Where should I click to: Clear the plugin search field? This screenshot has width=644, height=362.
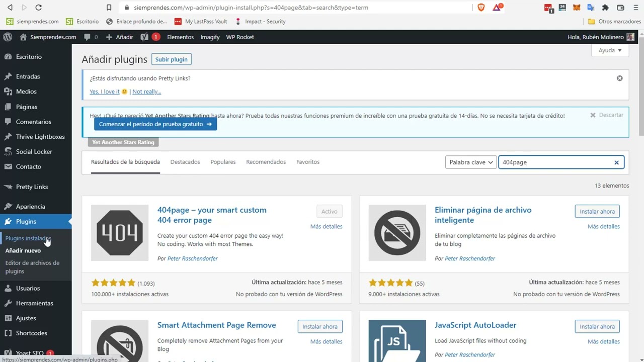click(616, 162)
